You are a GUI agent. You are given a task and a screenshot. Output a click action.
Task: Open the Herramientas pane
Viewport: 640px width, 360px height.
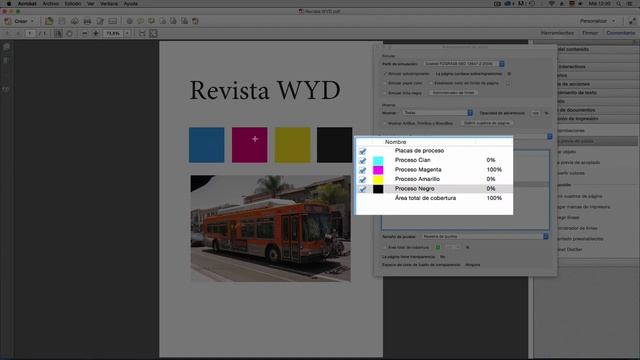click(x=557, y=33)
